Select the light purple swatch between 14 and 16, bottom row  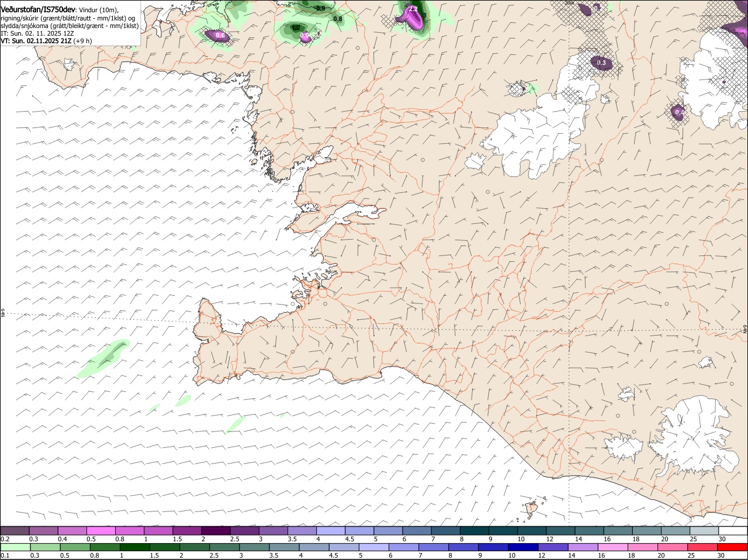(x=583, y=547)
